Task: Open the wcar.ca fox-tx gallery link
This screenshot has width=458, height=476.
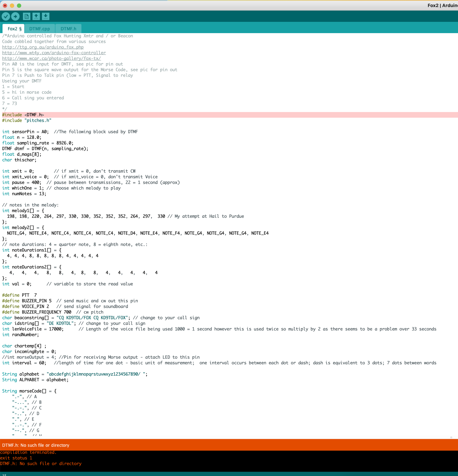Action: (x=52, y=58)
